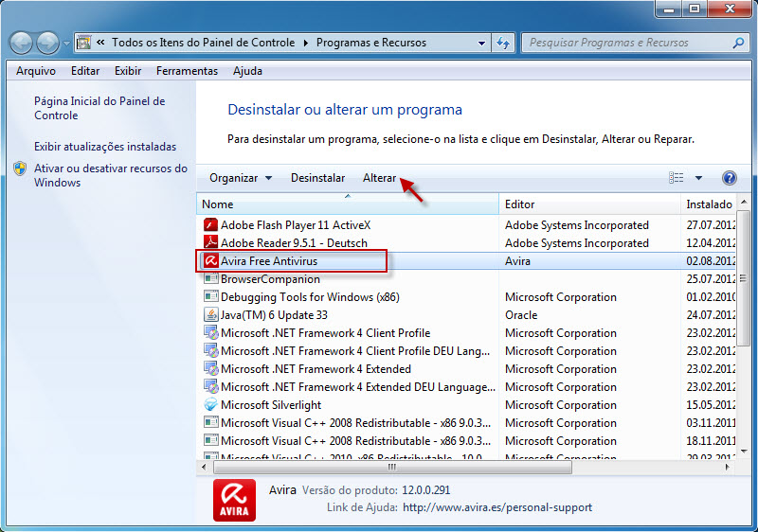
Task: Open the avira.es personal-support help link
Action: pyautogui.click(x=496, y=507)
